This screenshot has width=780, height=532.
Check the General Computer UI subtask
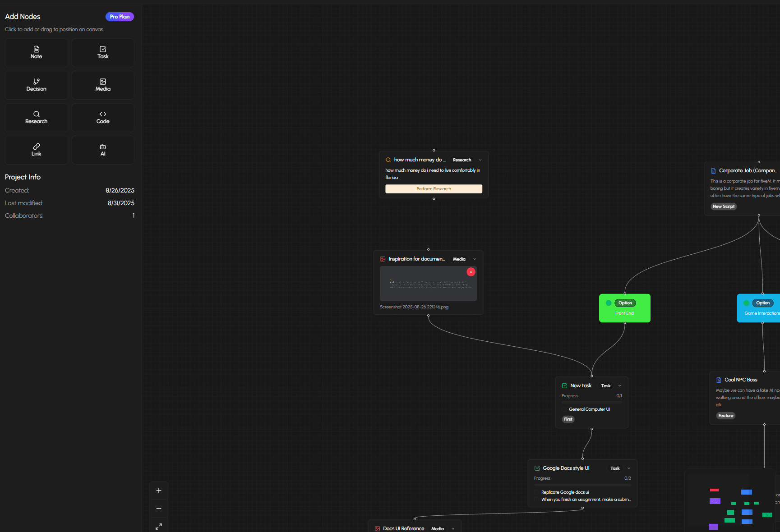point(565,409)
